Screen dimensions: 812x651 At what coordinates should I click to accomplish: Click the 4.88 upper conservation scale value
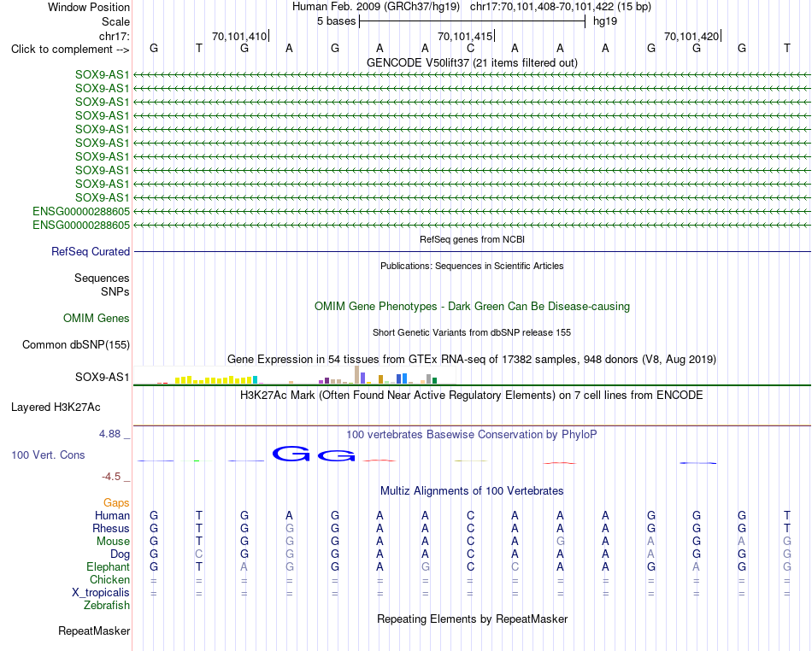tap(109, 434)
